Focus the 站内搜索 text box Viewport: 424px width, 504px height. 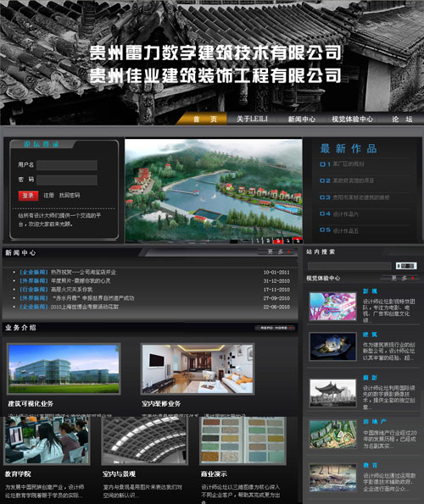coord(349,266)
